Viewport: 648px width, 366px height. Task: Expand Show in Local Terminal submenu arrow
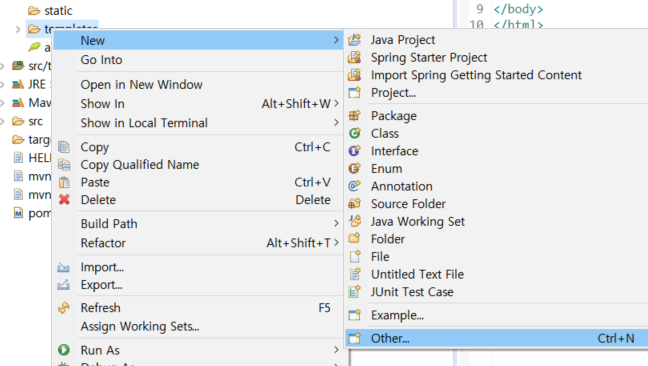click(336, 123)
